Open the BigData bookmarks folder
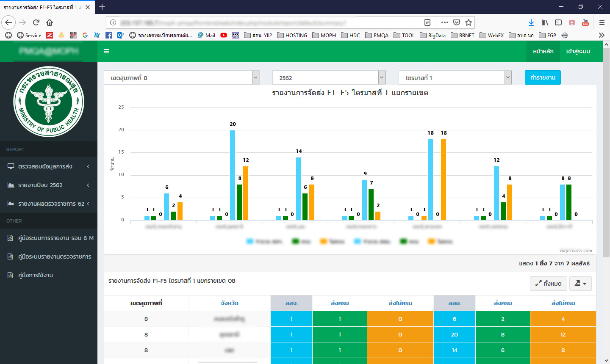 coord(433,35)
